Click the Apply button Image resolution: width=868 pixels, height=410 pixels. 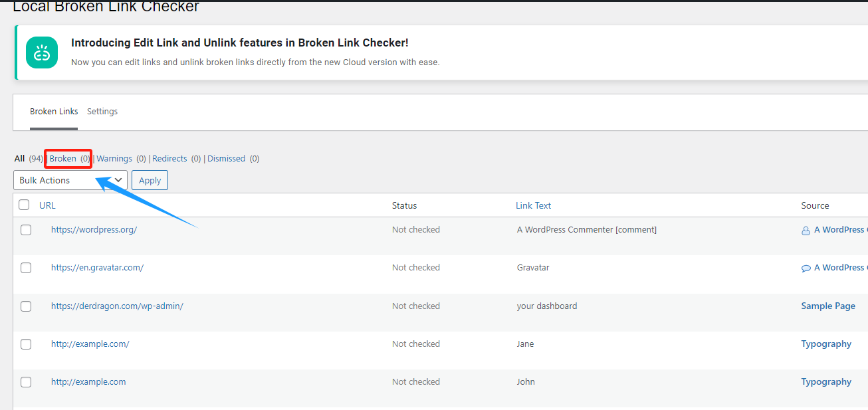pyautogui.click(x=150, y=179)
